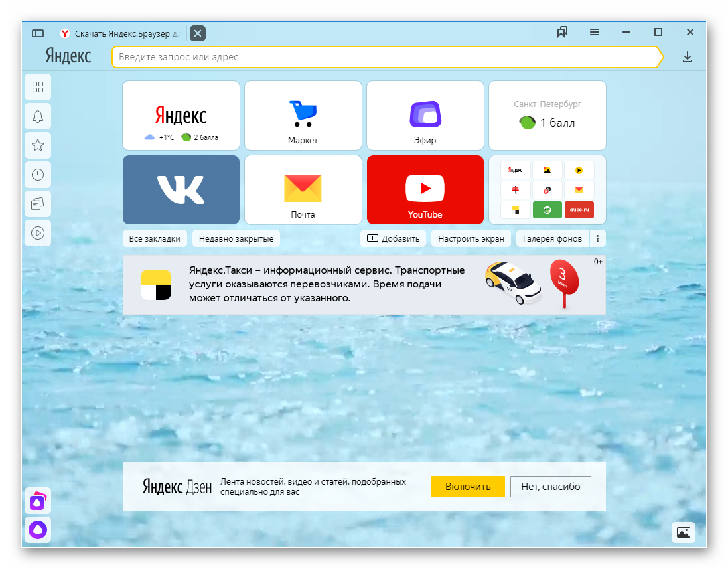Open Настроить экран settings
The width and height of the screenshot is (728, 569).
point(471,239)
